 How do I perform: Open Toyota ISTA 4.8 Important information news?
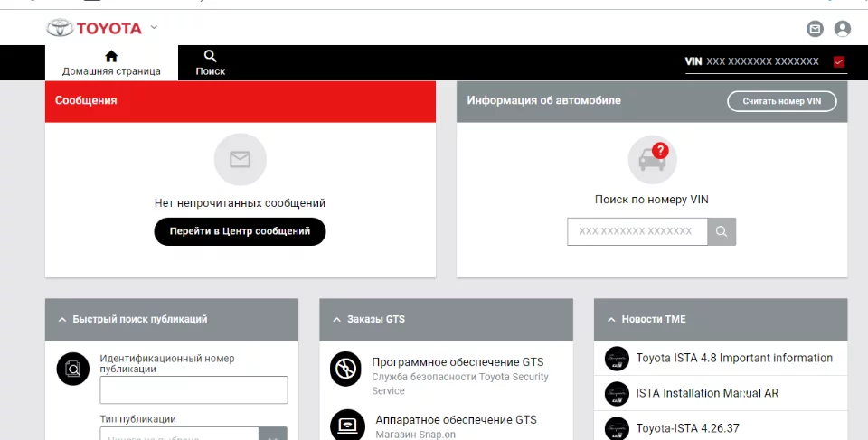(x=734, y=358)
